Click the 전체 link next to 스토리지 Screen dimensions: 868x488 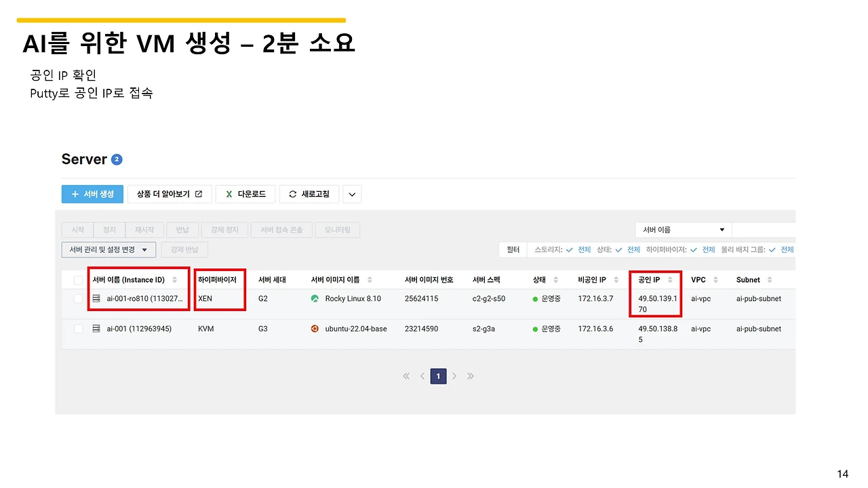(584, 249)
